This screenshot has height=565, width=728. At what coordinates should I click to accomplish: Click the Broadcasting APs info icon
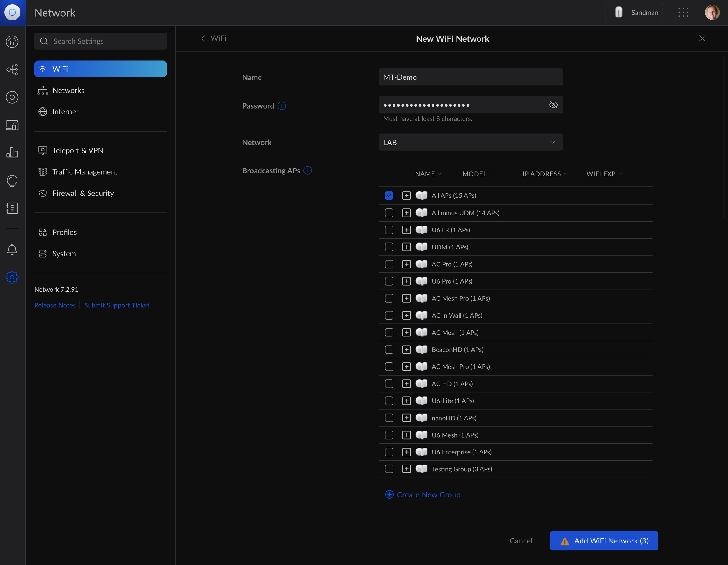(308, 171)
